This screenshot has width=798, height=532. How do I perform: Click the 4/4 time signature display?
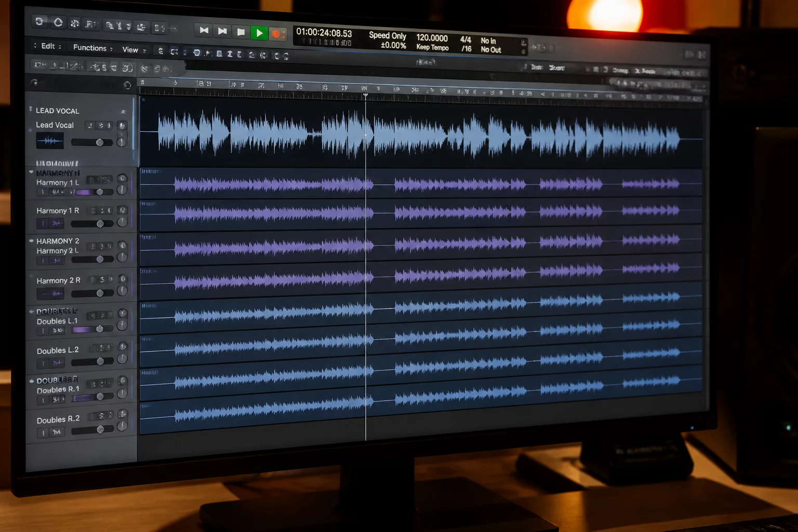tap(465, 40)
